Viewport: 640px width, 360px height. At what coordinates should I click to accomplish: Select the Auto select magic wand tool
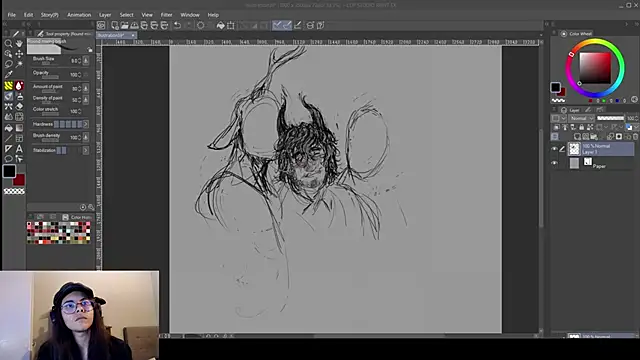click(x=19, y=64)
